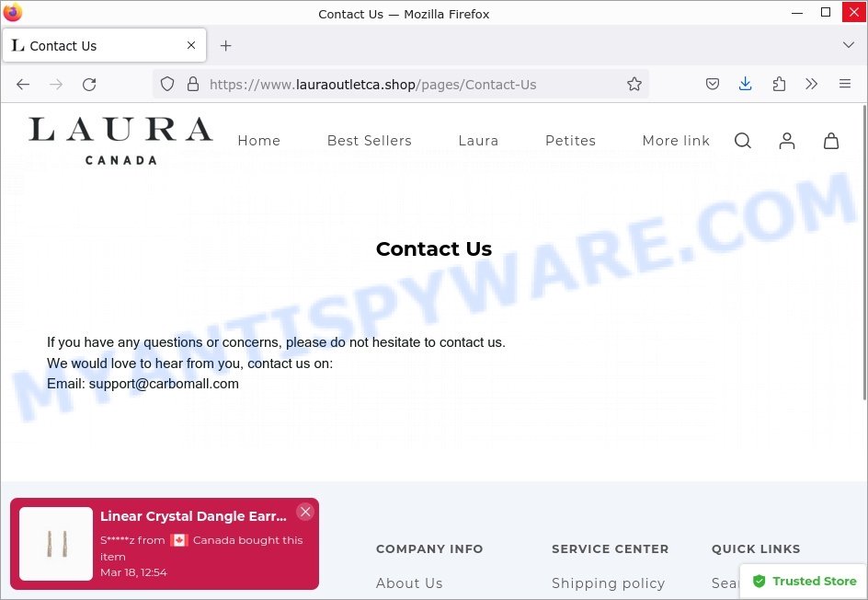This screenshot has height=600, width=868.
Task: Open the Shipping policy link
Action: 608,583
